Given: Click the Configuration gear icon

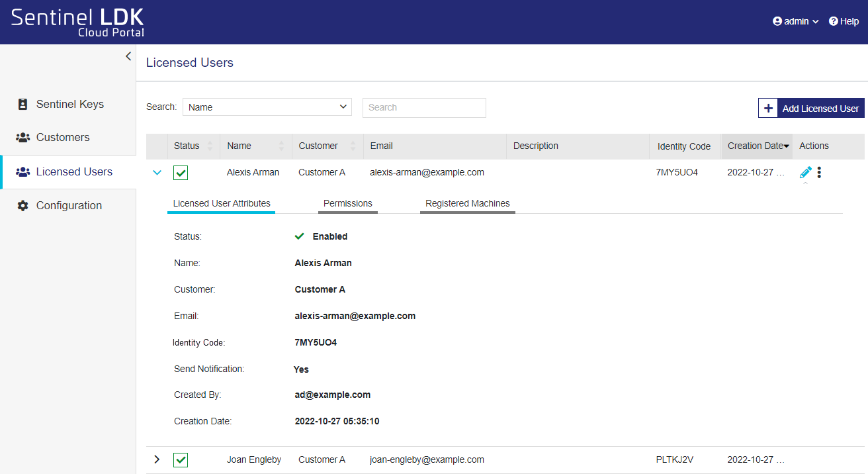Looking at the screenshot, I should 23,205.
